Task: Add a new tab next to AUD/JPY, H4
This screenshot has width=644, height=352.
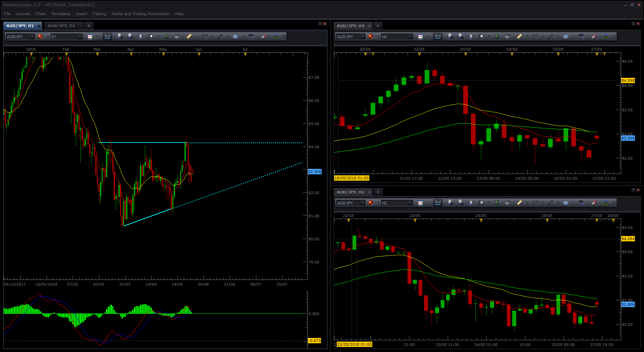Action: pyautogui.click(x=378, y=26)
